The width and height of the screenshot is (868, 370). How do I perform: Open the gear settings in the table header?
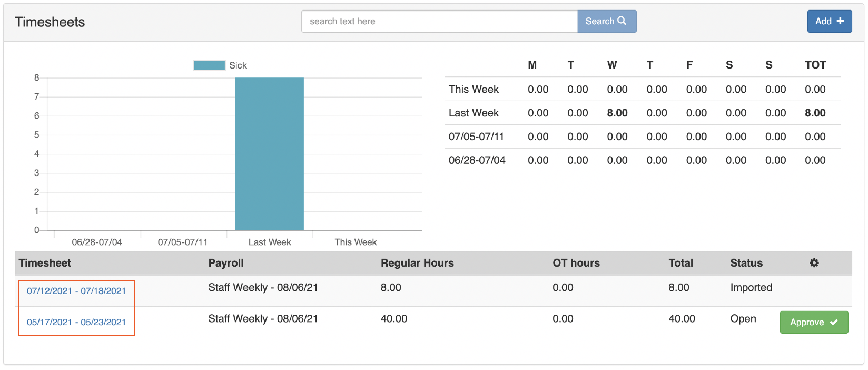(x=814, y=263)
